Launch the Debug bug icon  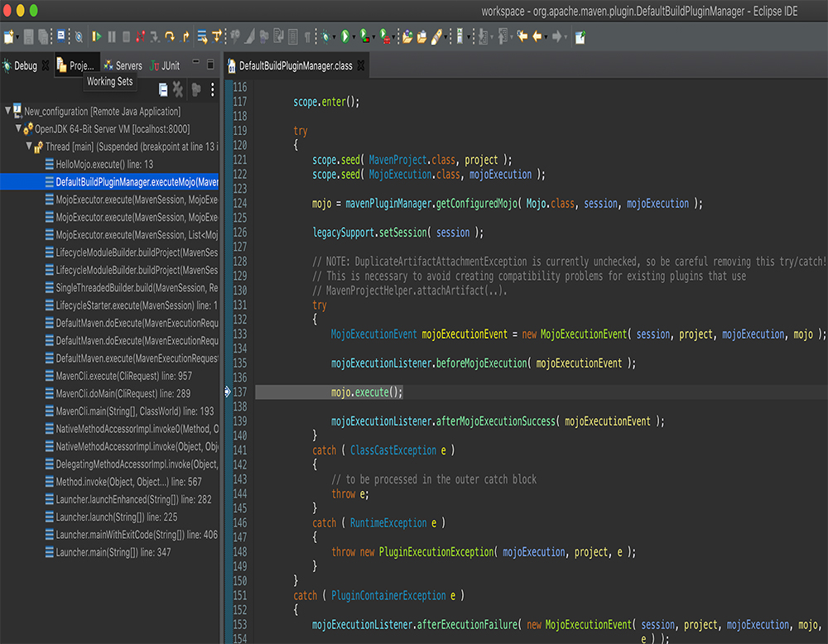tap(325, 36)
